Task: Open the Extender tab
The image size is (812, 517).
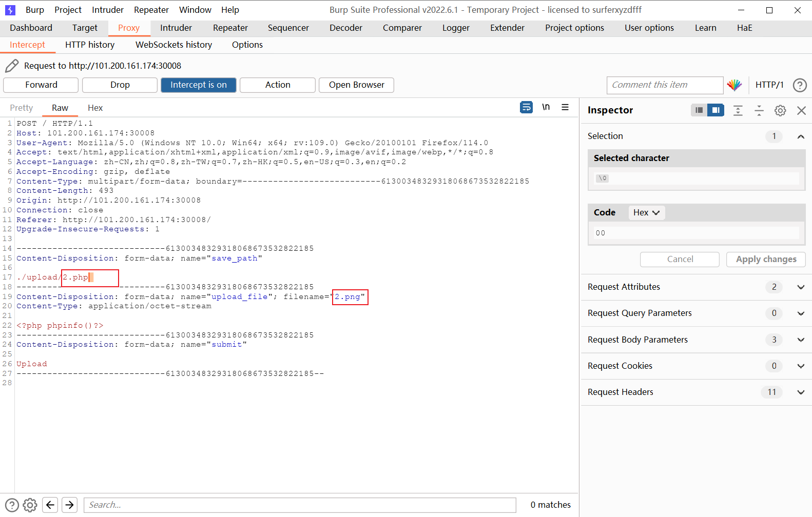Action: (508, 28)
